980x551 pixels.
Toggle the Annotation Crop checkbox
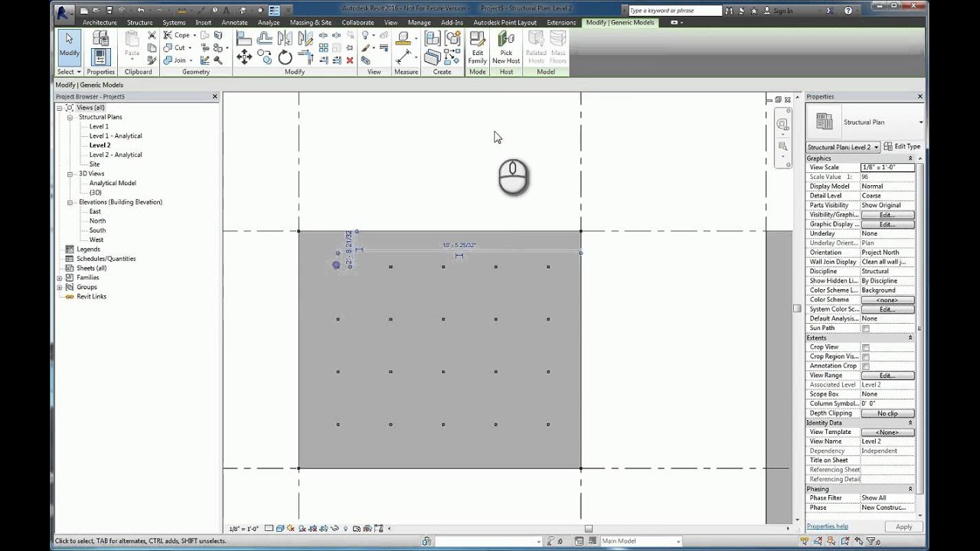pos(866,366)
